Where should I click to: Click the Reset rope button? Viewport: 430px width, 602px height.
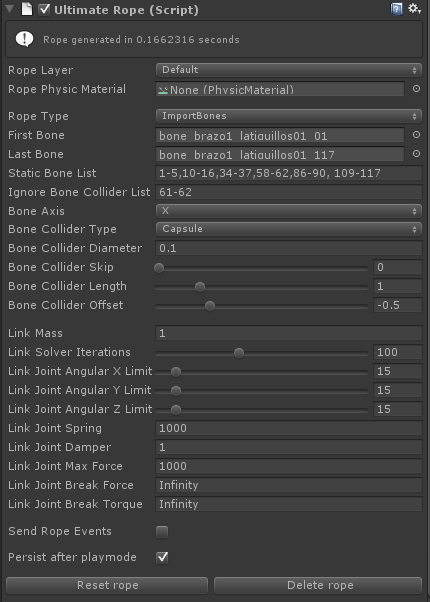coord(107,585)
